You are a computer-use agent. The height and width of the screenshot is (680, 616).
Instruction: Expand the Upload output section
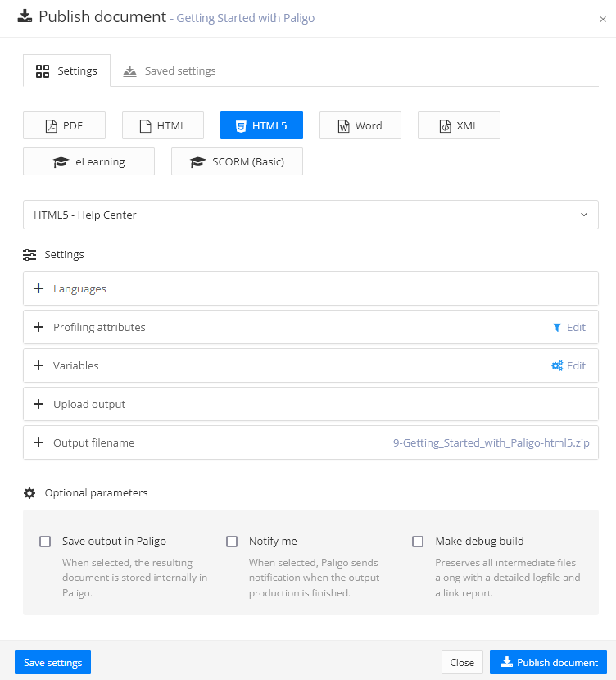[x=310, y=404]
